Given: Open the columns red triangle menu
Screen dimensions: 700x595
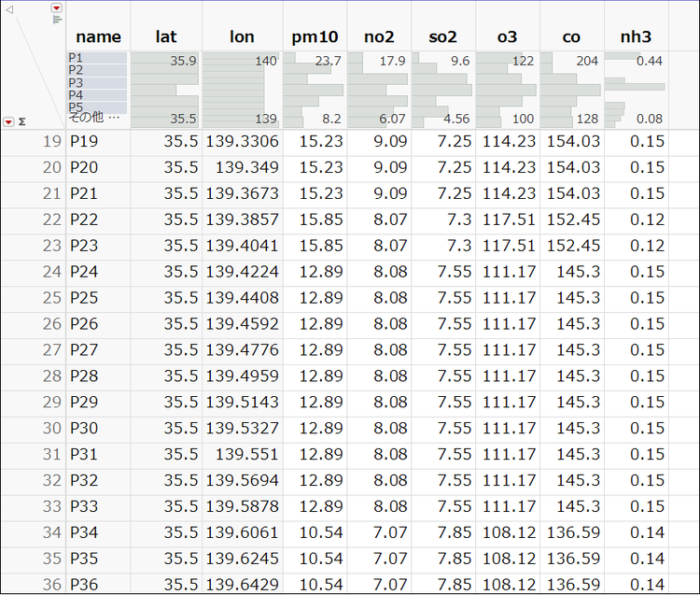Looking at the screenshot, I should 56,7.
